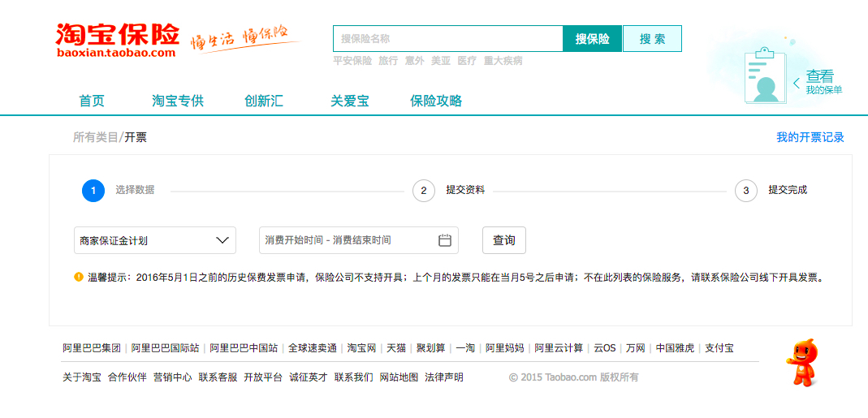The width and height of the screenshot is (868, 418).
Task: Open footer link 万网
Action: [636, 348]
